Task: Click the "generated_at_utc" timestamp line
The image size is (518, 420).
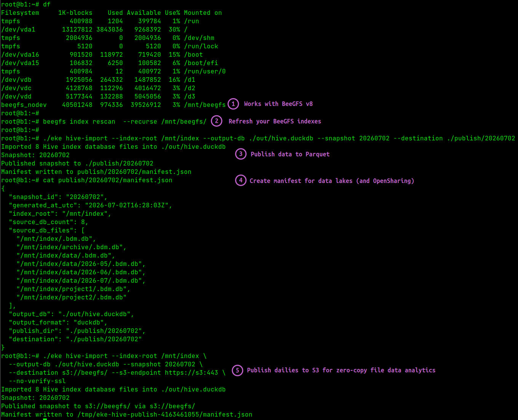Action: [x=91, y=205]
